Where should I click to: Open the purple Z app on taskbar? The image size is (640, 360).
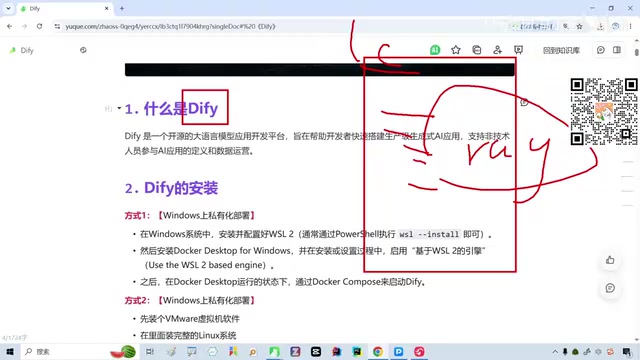tap(295, 351)
